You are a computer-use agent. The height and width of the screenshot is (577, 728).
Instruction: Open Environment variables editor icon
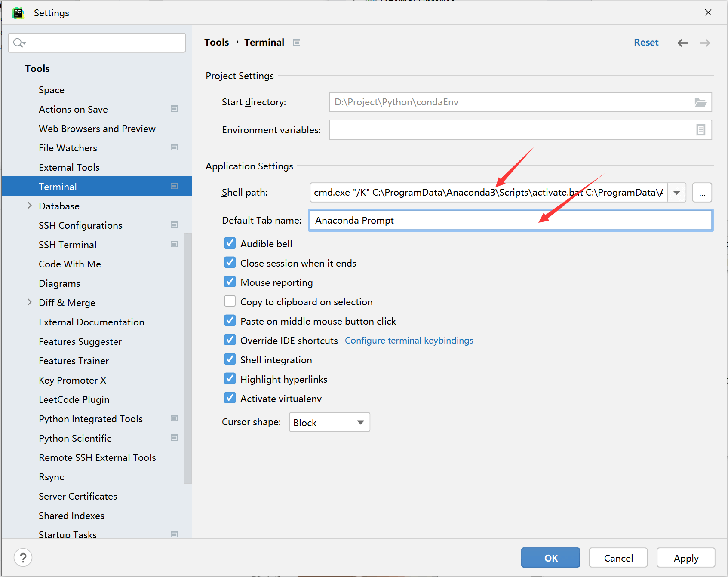700,130
